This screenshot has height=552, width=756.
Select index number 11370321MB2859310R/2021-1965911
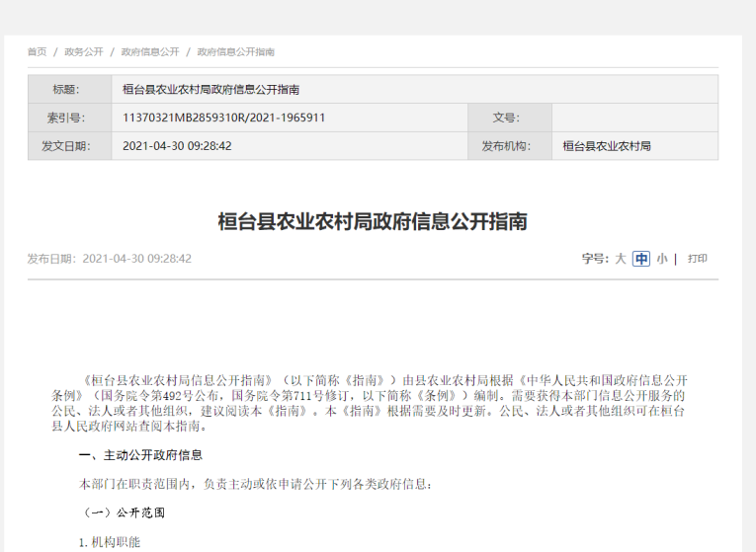click(223, 118)
